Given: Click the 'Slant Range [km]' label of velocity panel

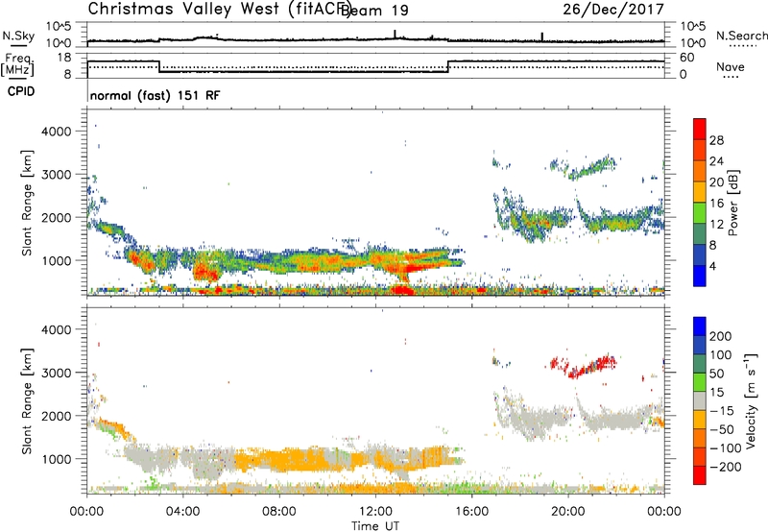Looking at the screenshot, I should click(x=27, y=401).
